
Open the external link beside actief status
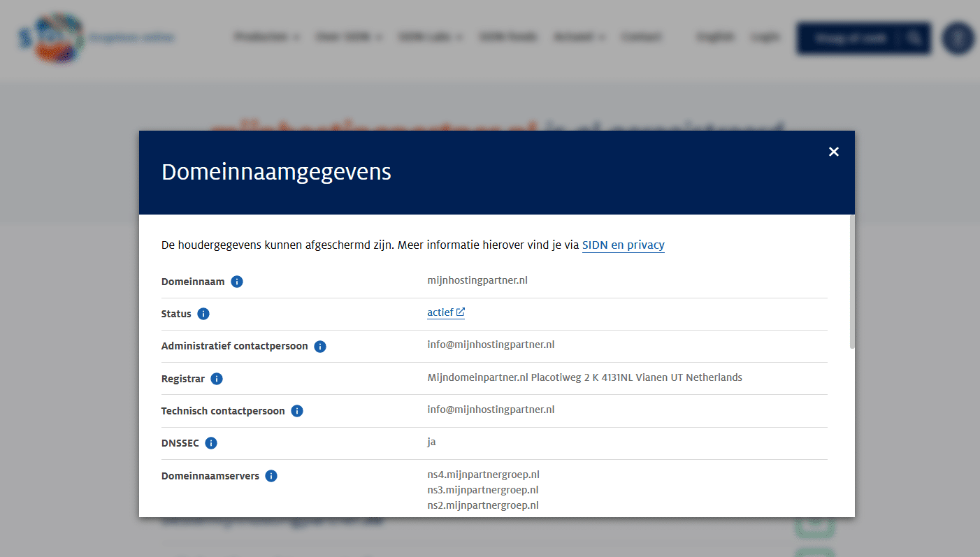click(461, 312)
